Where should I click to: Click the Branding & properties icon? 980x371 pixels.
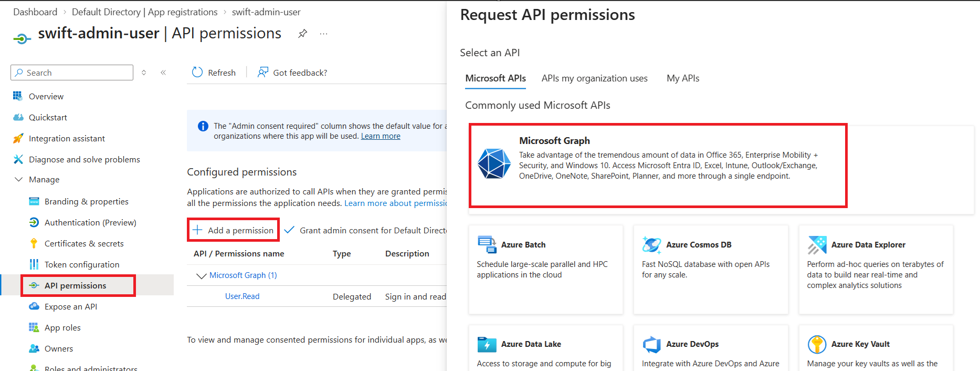click(34, 201)
